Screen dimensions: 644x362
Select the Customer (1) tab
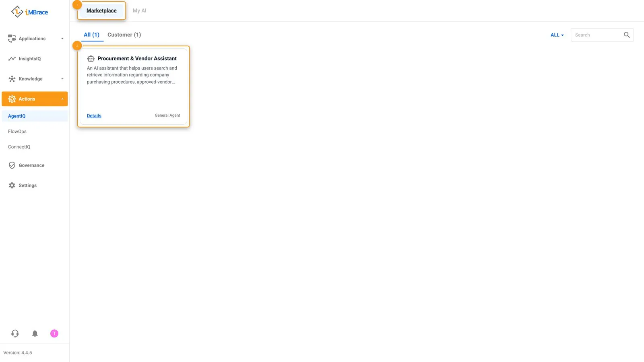click(124, 35)
